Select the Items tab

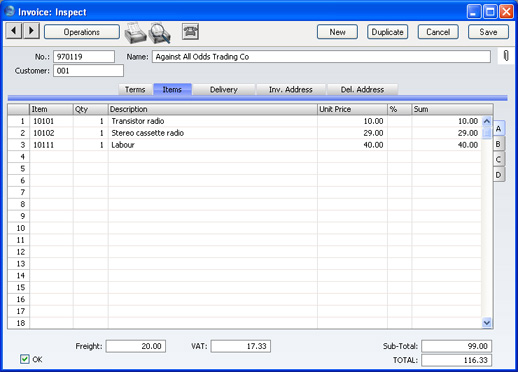[x=172, y=89]
